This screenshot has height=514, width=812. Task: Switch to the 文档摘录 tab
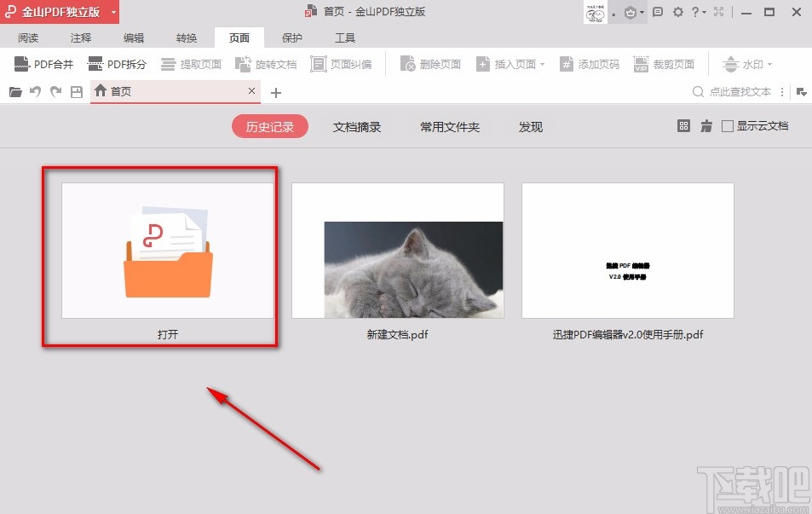click(357, 126)
